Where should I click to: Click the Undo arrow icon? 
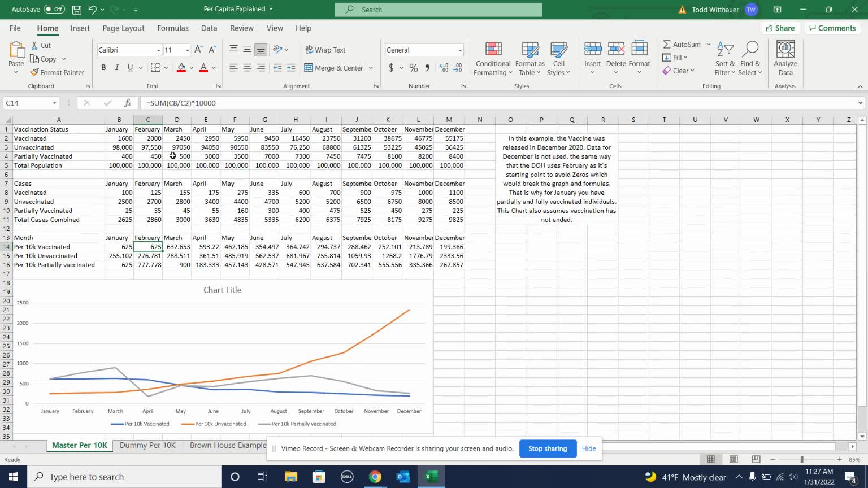[x=93, y=10]
